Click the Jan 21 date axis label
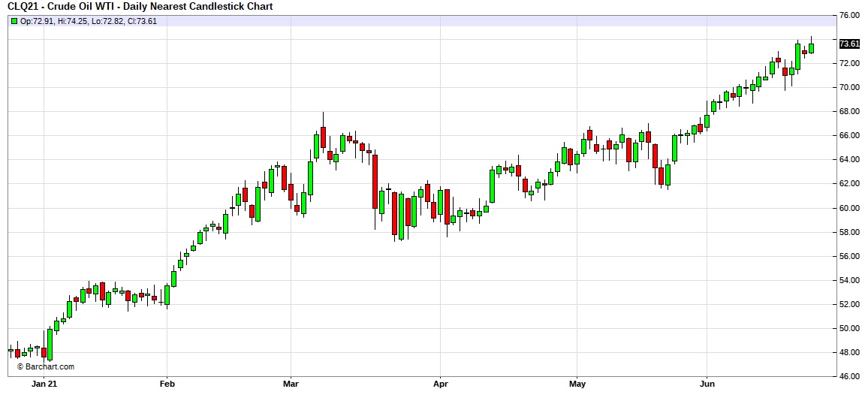The image size is (868, 407). point(44,384)
